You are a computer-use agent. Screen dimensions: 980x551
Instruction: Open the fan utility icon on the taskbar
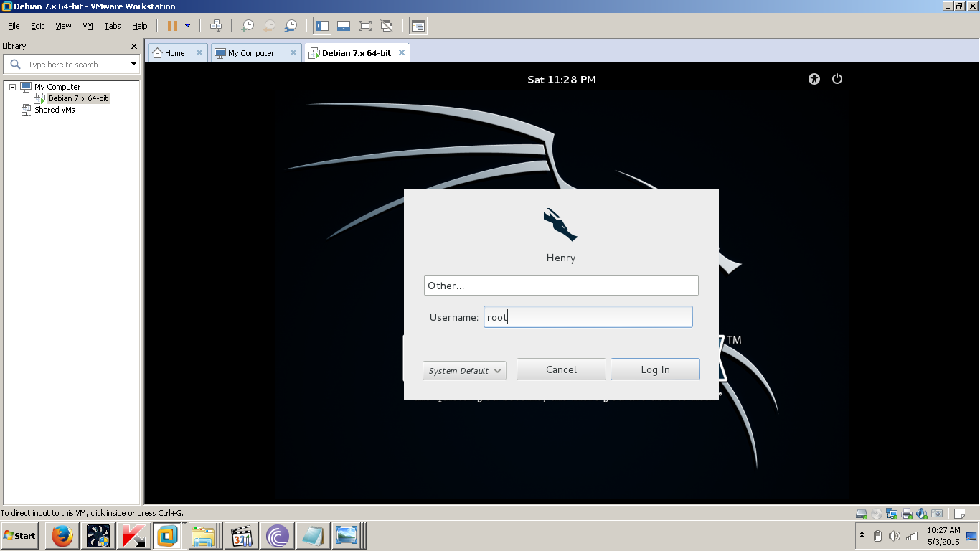pyautogui.click(x=98, y=536)
